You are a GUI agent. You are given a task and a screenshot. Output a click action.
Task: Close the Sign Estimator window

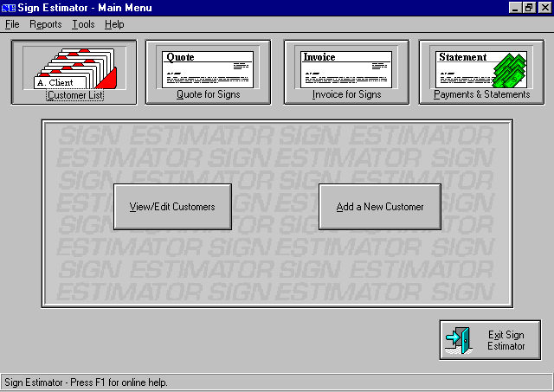(x=543, y=8)
